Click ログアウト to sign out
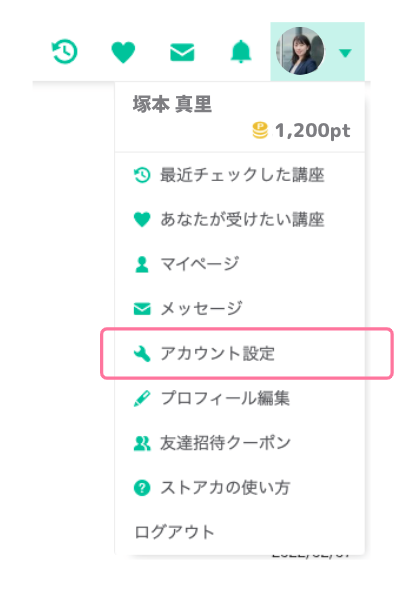 click(175, 532)
